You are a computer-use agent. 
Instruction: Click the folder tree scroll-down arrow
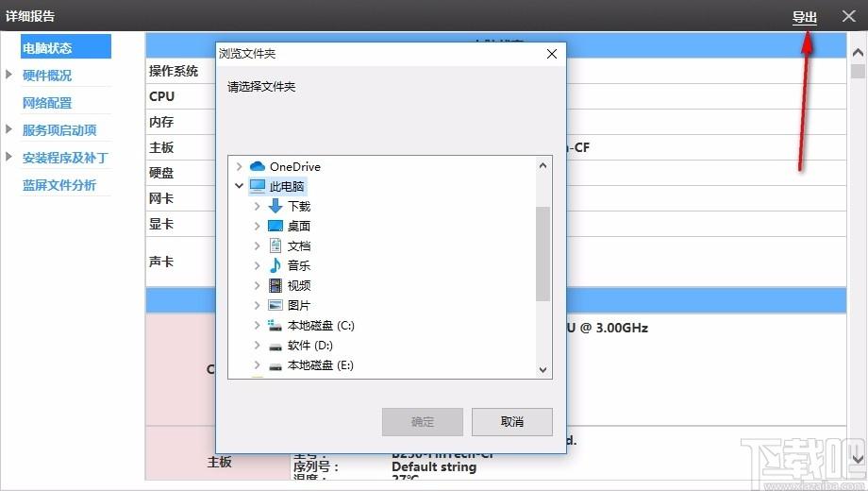(x=543, y=369)
